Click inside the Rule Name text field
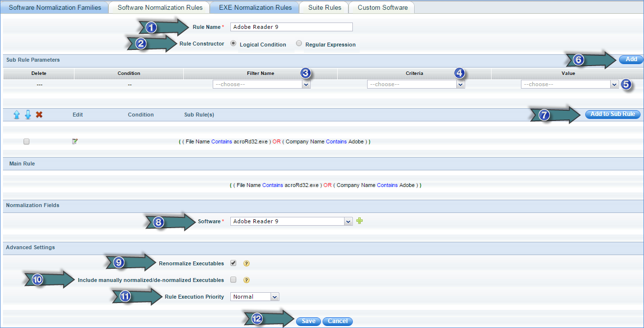 pyautogui.click(x=291, y=27)
